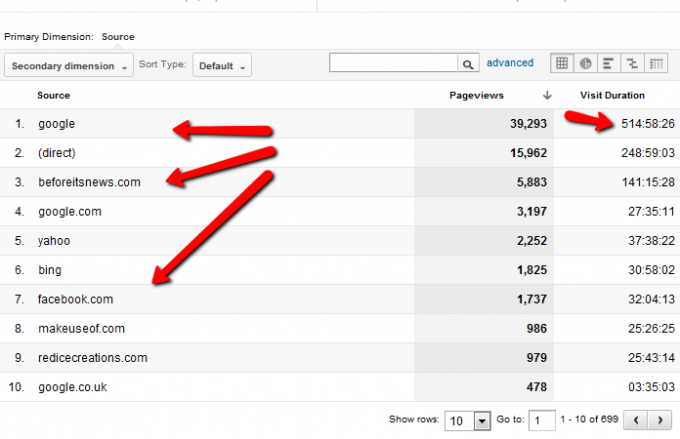Switch to the comparison view icon
This screenshot has height=439, width=680.
632,64
